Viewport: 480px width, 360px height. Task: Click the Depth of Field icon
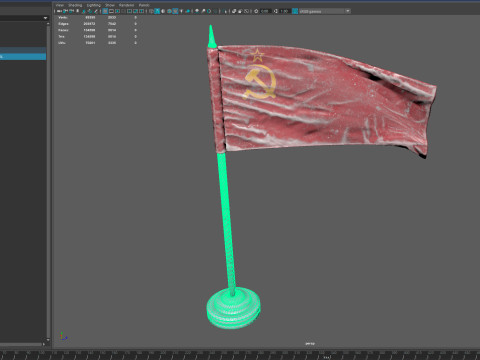point(215,11)
